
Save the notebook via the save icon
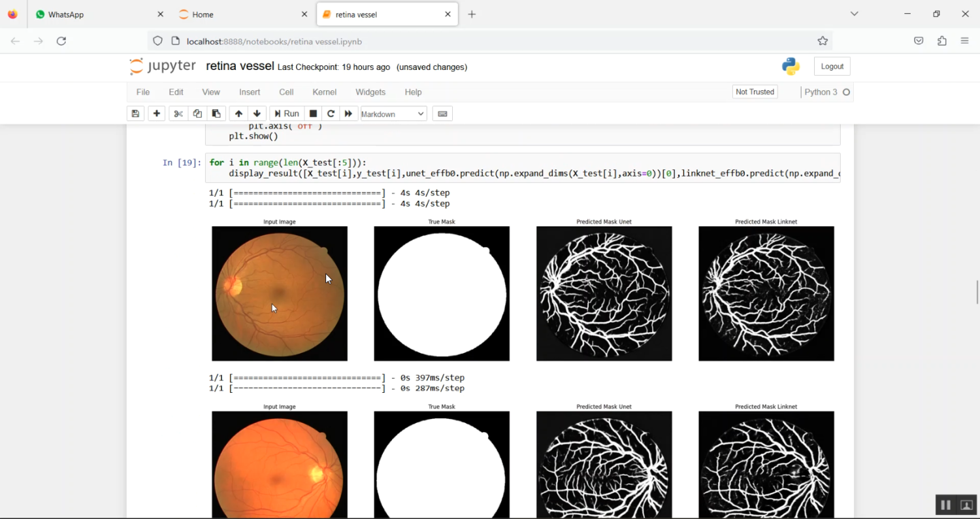(135, 113)
